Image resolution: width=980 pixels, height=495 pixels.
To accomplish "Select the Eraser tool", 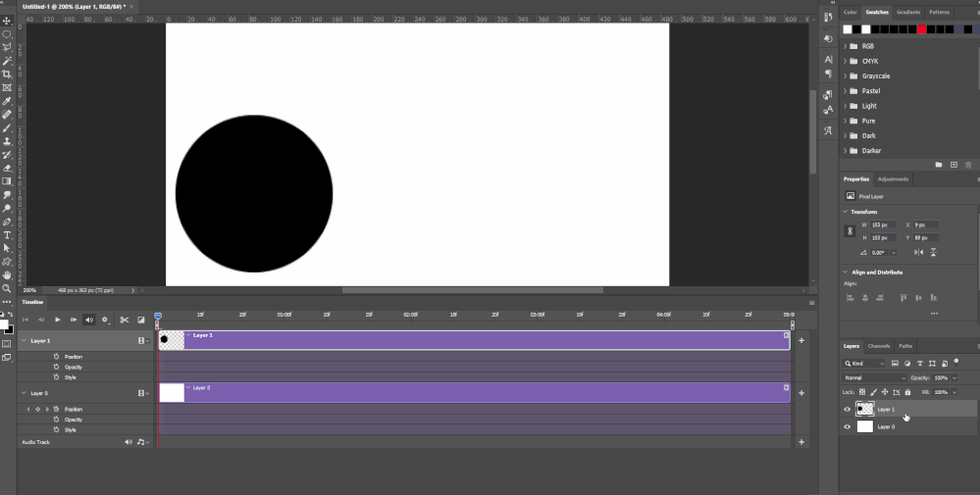I will (x=7, y=168).
